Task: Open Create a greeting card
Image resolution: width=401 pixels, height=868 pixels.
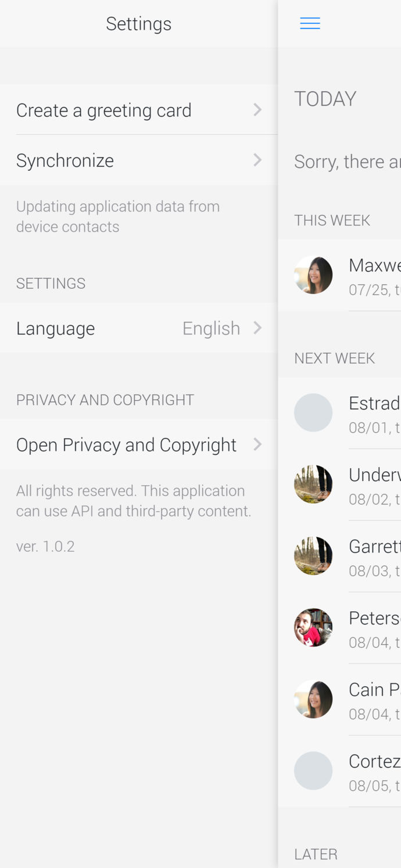Action: tap(139, 110)
